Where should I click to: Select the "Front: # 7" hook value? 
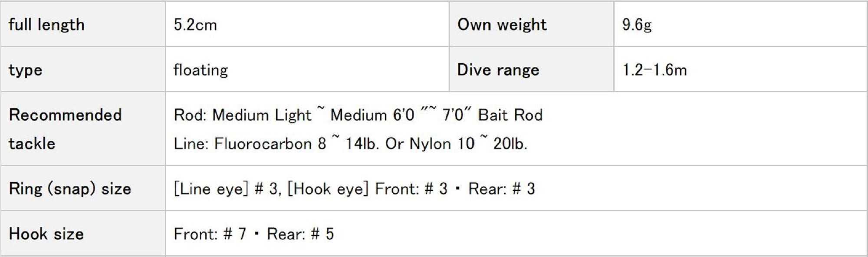[x=210, y=234]
